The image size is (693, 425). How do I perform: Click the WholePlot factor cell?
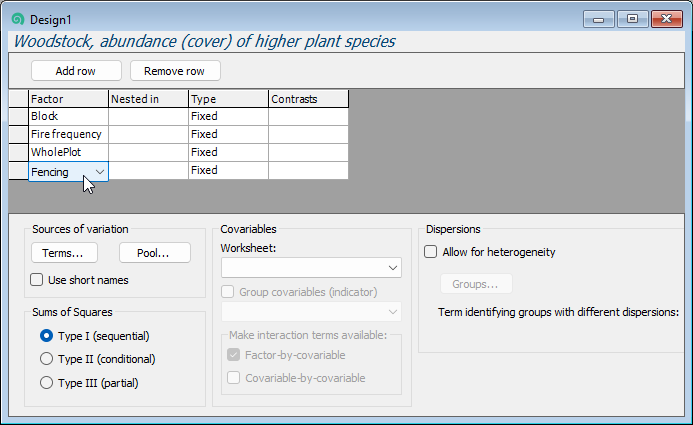point(68,152)
